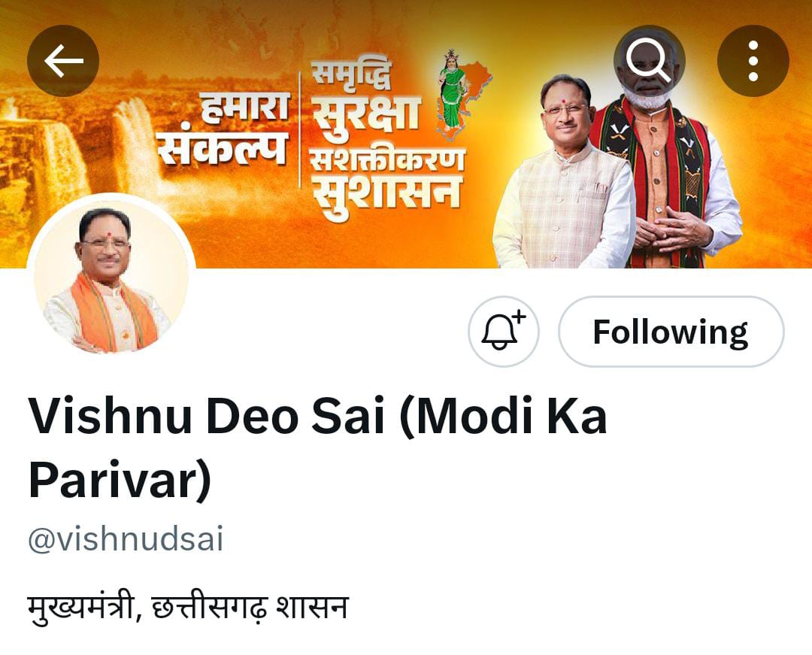Image resolution: width=812 pixels, height=655 pixels.
Task: Tap the सुशासन word in banner
Action: 386,197
